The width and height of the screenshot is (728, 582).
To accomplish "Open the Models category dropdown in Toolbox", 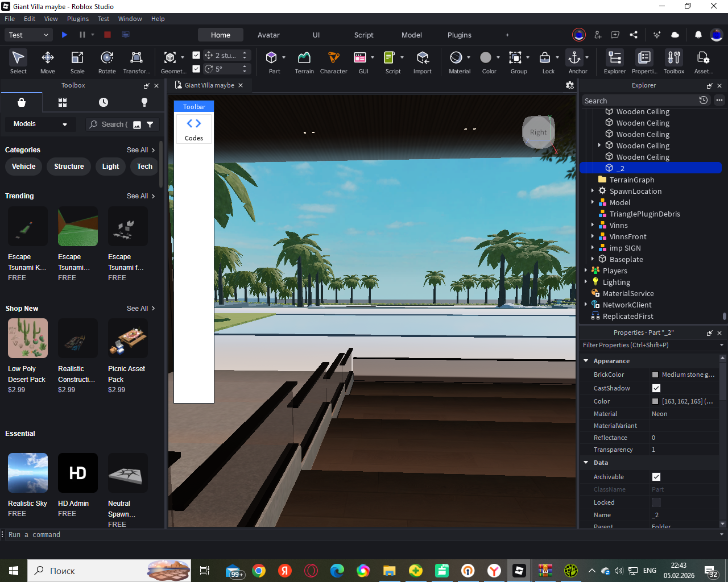I will pyautogui.click(x=40, y=124).
